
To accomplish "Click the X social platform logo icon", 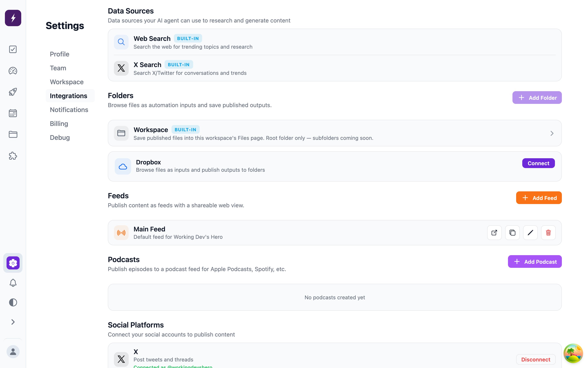I will click(121, 359).
